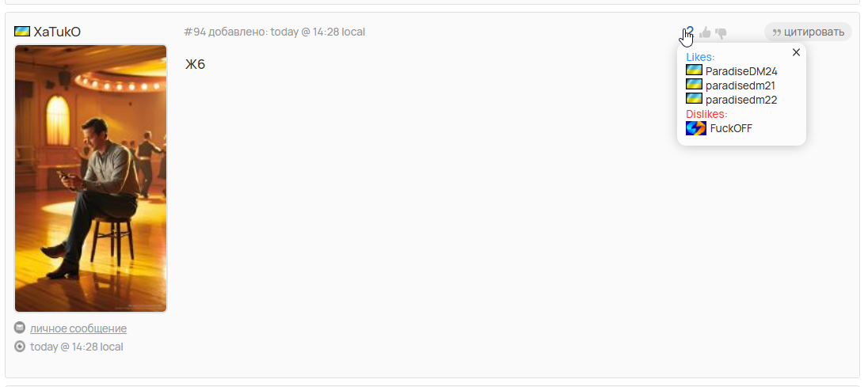The height and width of the screenshot is (387, 868).
Task: Dislike the post with the thumbs-down icon
Action: tap(721, 33)
